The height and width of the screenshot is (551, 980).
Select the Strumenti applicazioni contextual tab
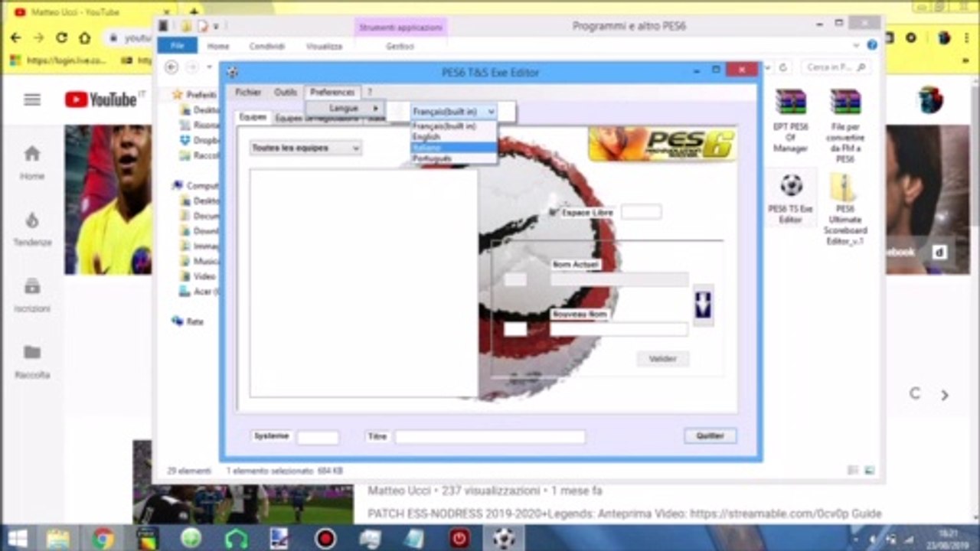400,27
